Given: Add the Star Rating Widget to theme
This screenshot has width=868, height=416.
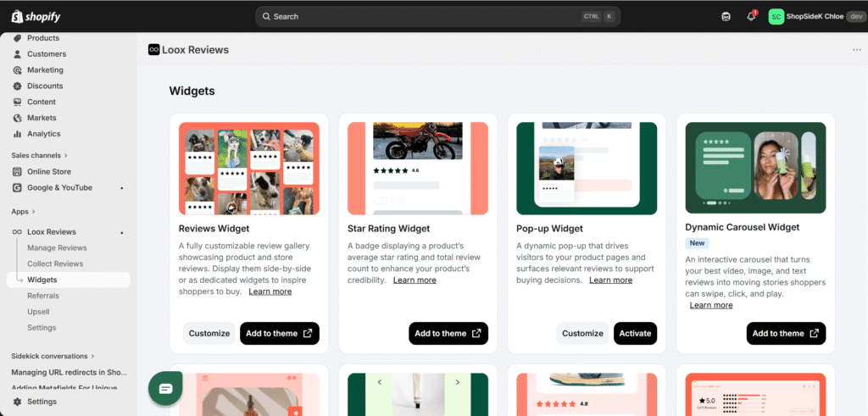Looking at the screenshot, I should (448, 334).
